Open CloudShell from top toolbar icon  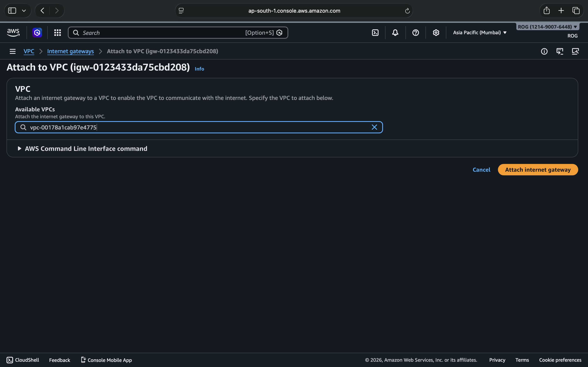click(375, 33)
